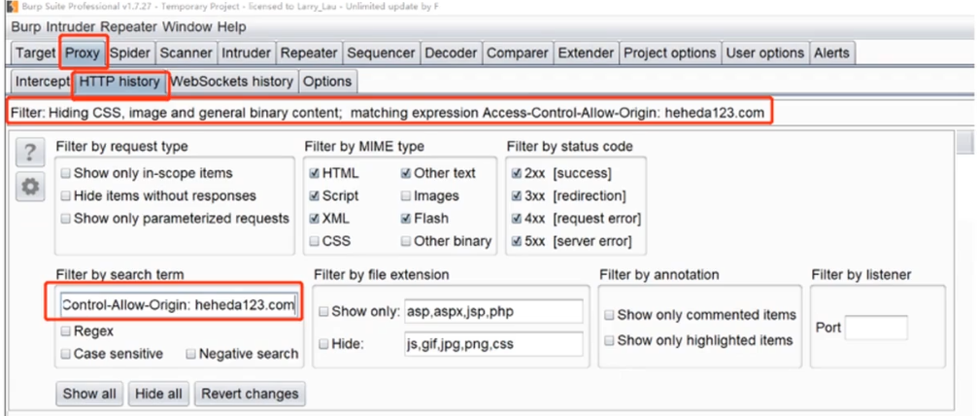Uncheck the HTML MIME type

pyautogui.click(x=315, y=173)
